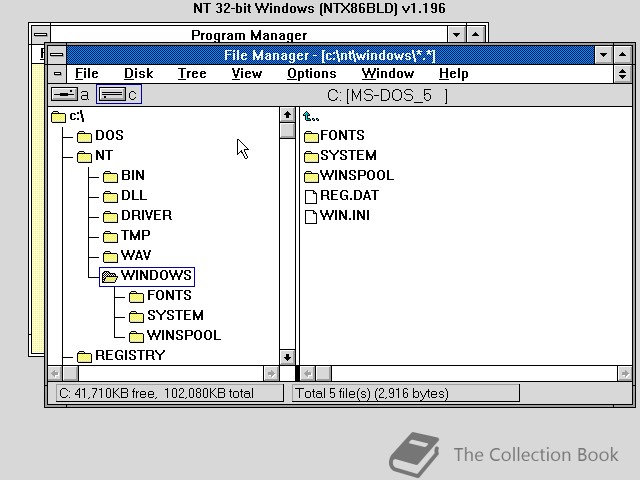This screenshot has height=480, width=640.
Task: Click the C: [MS-DOS_5] volume label
Action: pos(387,96)
